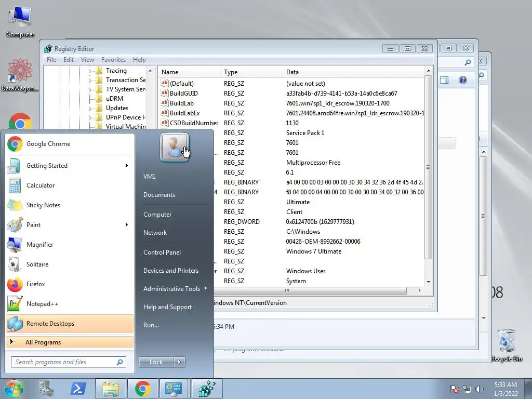Launch Getting Started from Start menu
The image size is (532, 399).
tap(70, 166)
